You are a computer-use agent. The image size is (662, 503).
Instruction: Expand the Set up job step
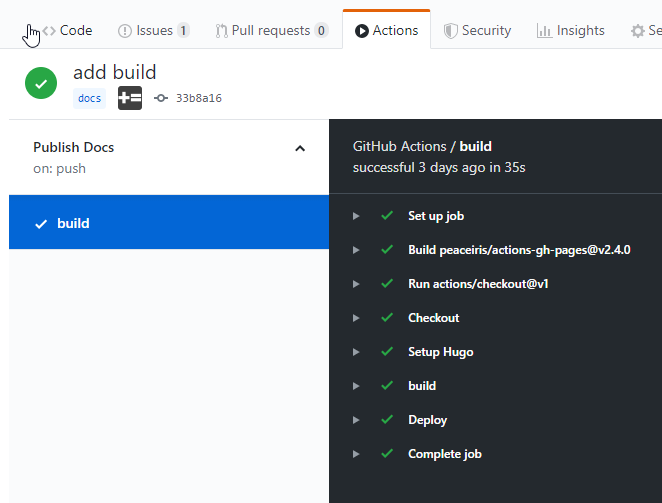click(356, 216)
